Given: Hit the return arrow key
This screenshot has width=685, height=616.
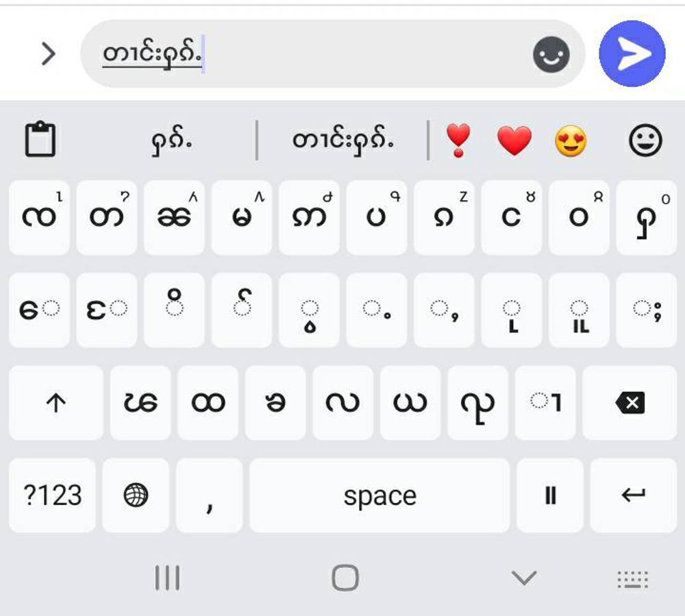Looking at the screenshot, I should tap(634, 495).
